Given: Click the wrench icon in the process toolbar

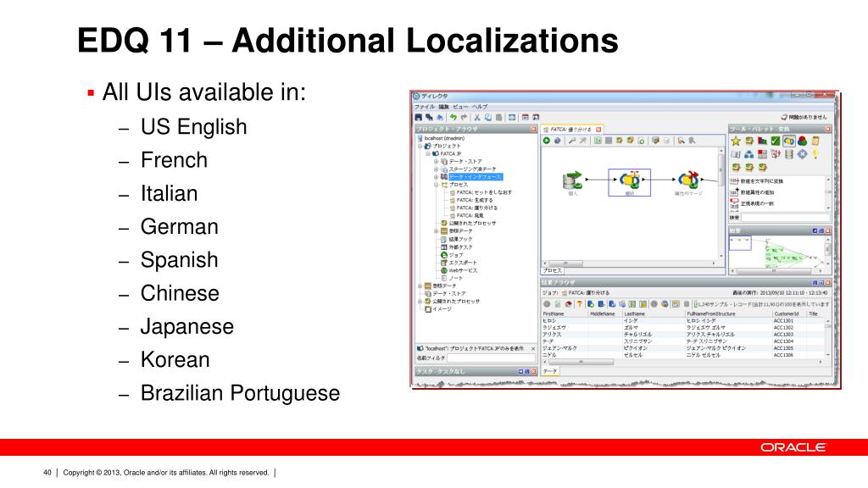Looking at the screenshot, I should coord(572,141).
